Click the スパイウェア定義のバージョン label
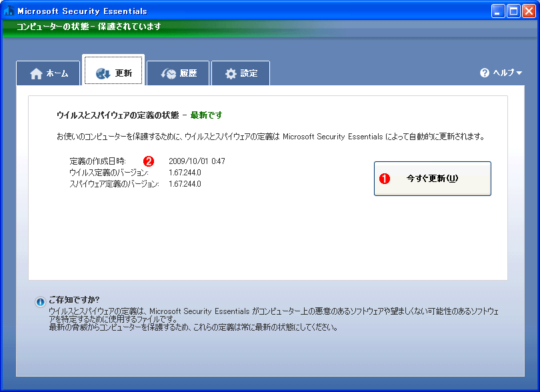Image resolution: width=540 pixels, height=392 pixels. point(115,184)
